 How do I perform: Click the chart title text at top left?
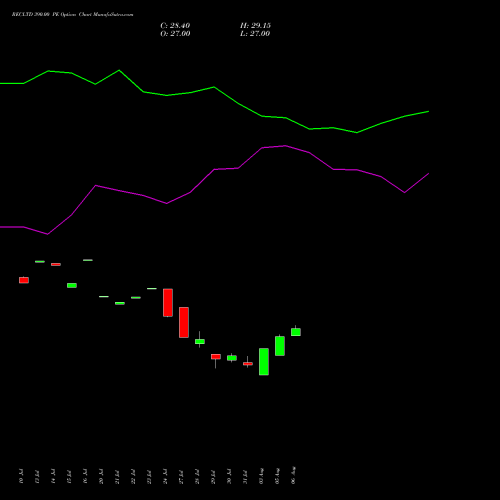[x=72, y=15]
